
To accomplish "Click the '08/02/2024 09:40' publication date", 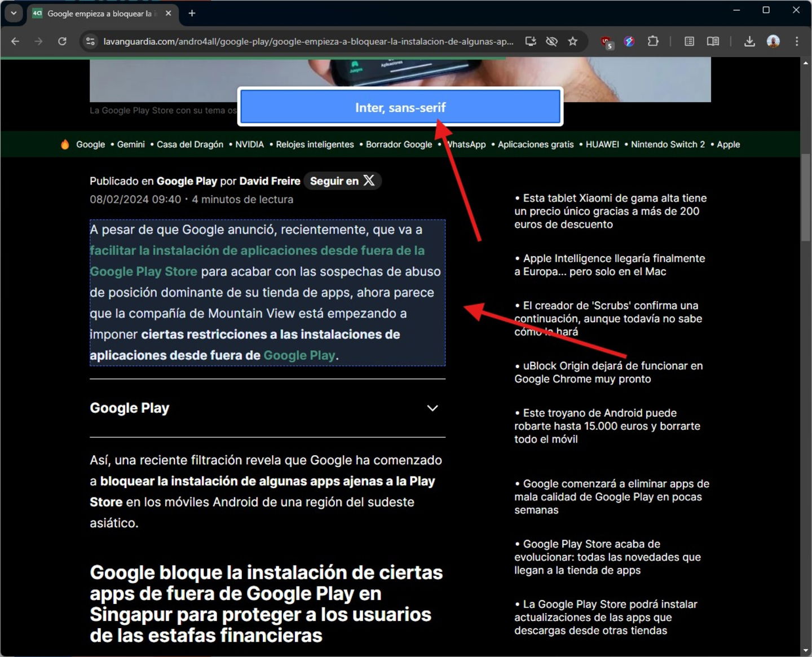I will (x=135, y=200).
